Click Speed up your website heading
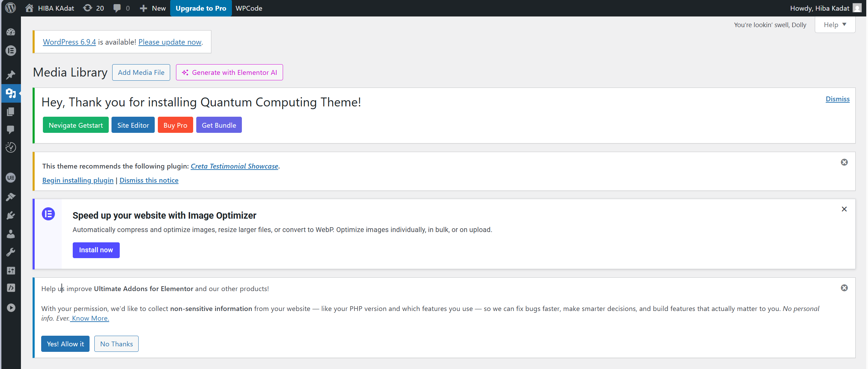 point(164,215)
